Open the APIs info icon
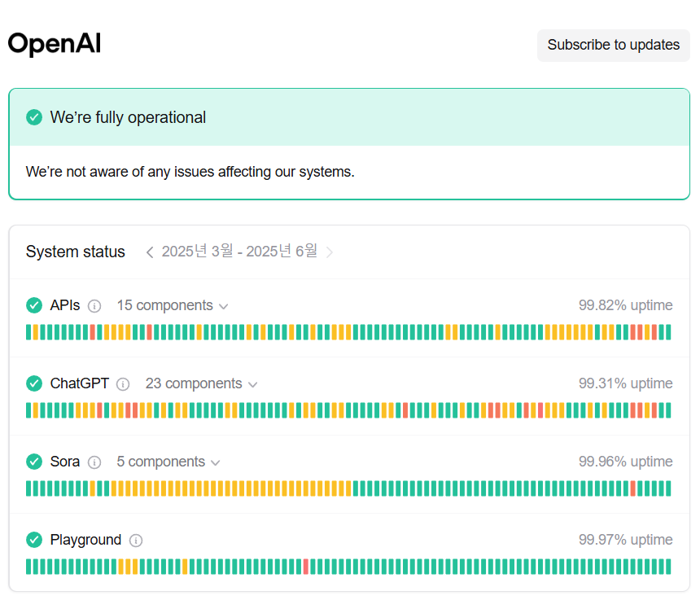The image size is (700, 600). point(94,306)
